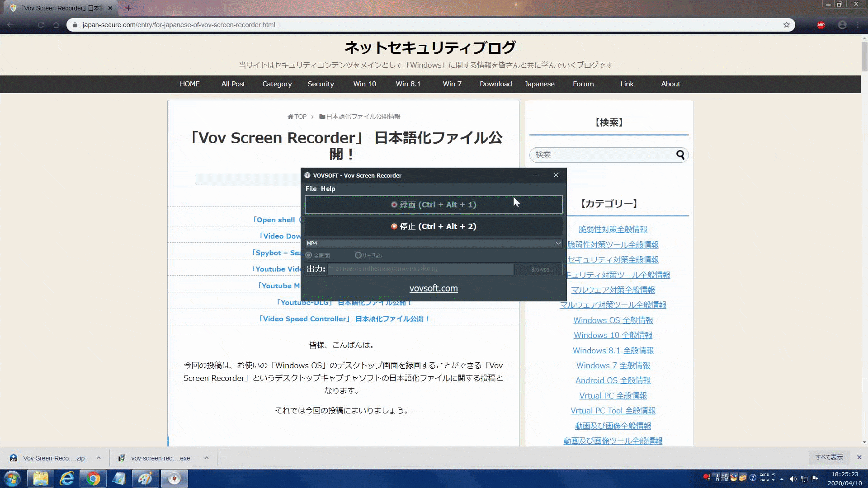Click the すべて表示 show all button

829,457
